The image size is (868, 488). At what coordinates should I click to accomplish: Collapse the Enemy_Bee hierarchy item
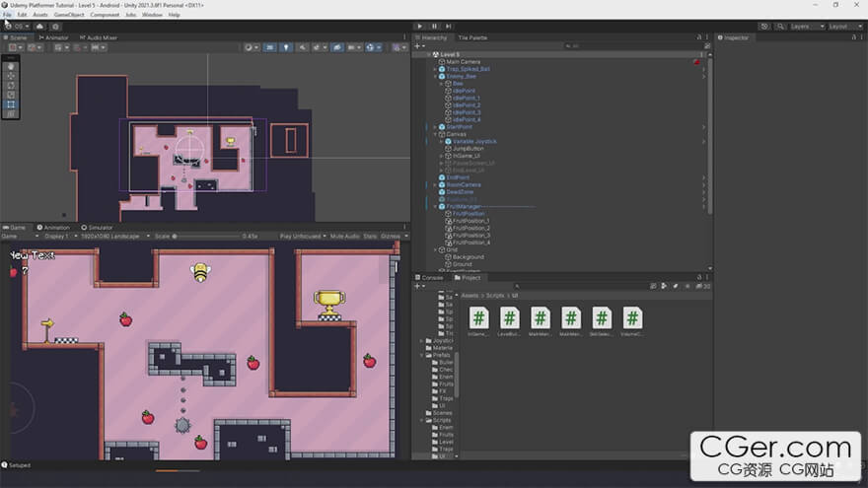coord(435,76)
